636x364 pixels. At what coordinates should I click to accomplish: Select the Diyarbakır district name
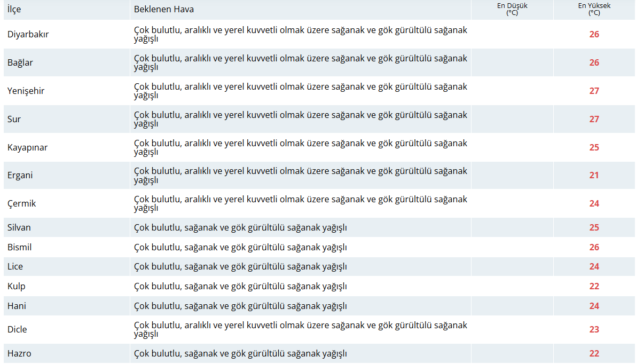28,35
